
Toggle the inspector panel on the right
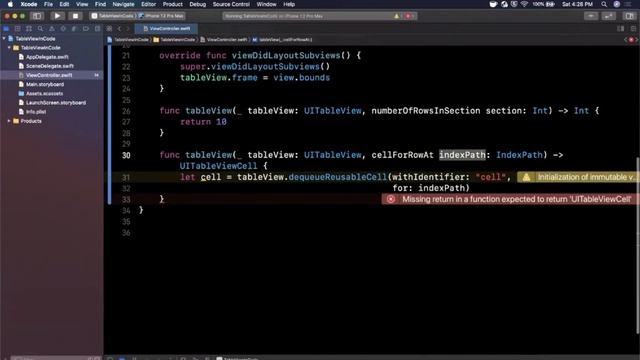[x=629, y=16]
